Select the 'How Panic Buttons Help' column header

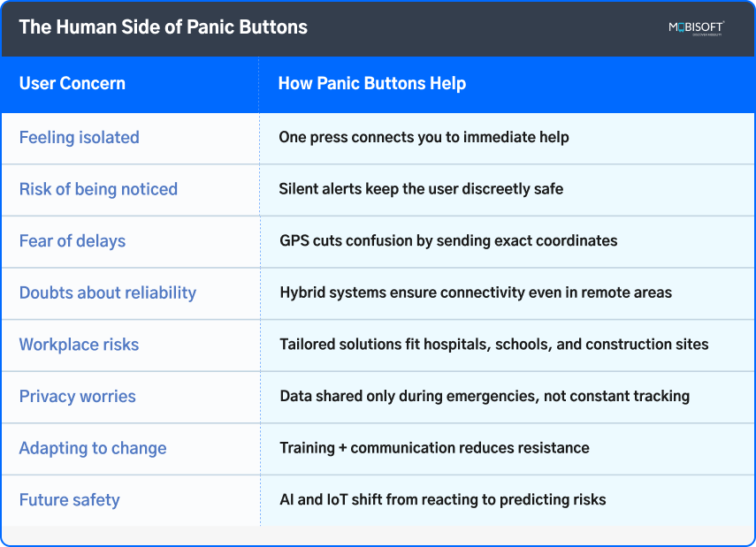[x=371, y=85]
